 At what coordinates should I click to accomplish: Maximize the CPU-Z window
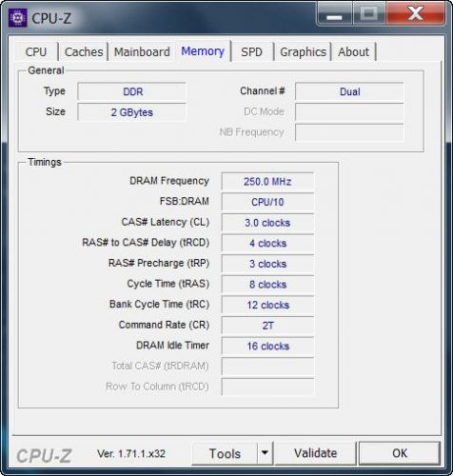pyautogui.click(x=368, y=13)
